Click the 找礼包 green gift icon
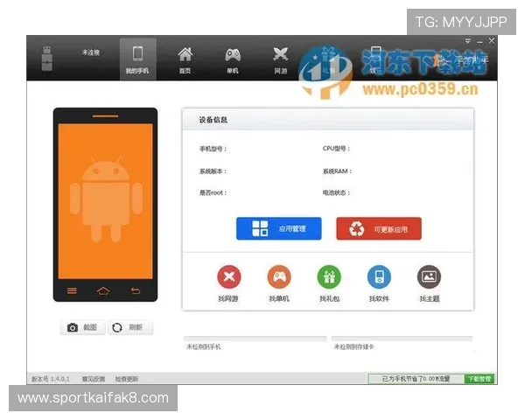525x420 pixels. [x=330, y=276]
